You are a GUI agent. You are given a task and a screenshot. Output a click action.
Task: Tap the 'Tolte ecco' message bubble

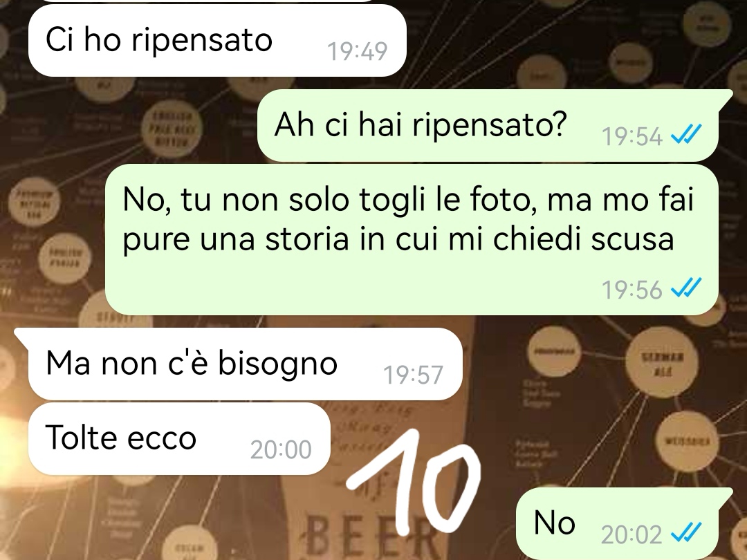point(179,438)
